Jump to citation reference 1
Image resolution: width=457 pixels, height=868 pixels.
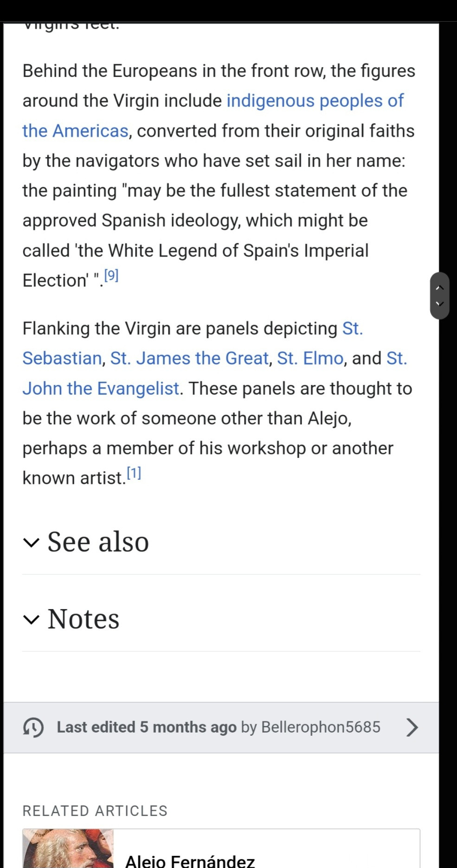[134, 474]
